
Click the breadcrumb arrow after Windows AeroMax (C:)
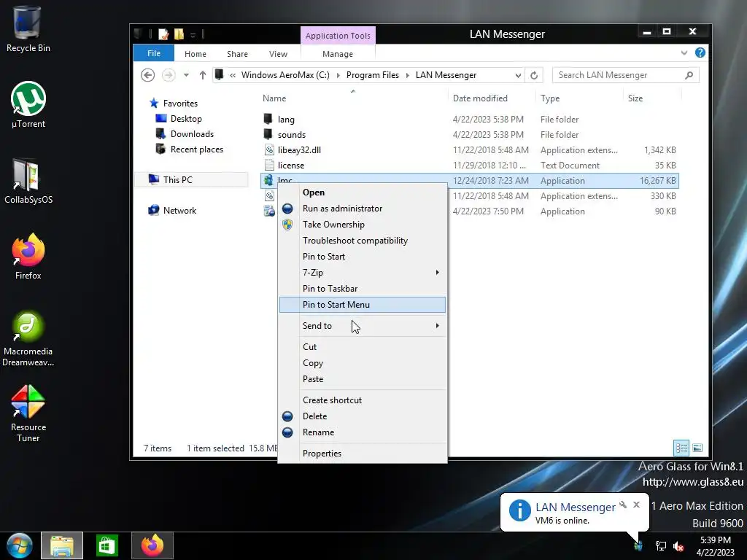tap(338, 75)
